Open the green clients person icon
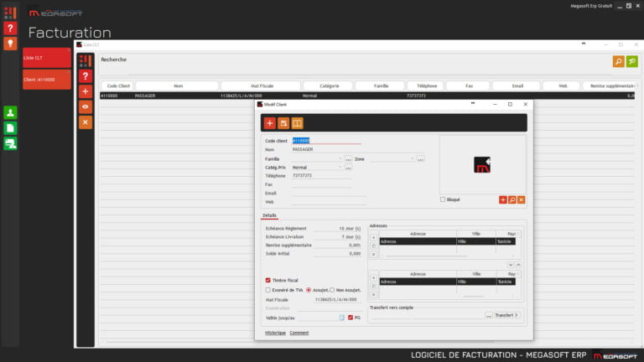This screenshot has height=362, width=644. [x=10, y=112]
